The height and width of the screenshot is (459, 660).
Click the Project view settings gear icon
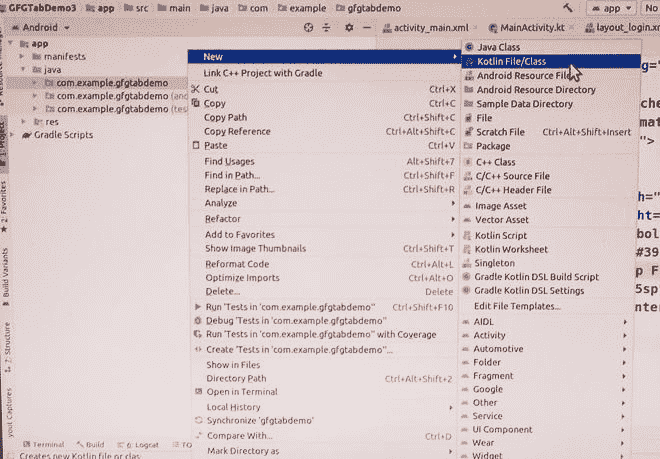tap(348, 27)
